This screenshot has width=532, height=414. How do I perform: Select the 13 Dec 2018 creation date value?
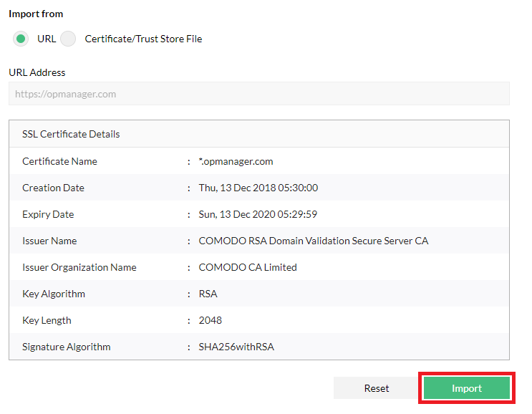click(x=258, y=188)
